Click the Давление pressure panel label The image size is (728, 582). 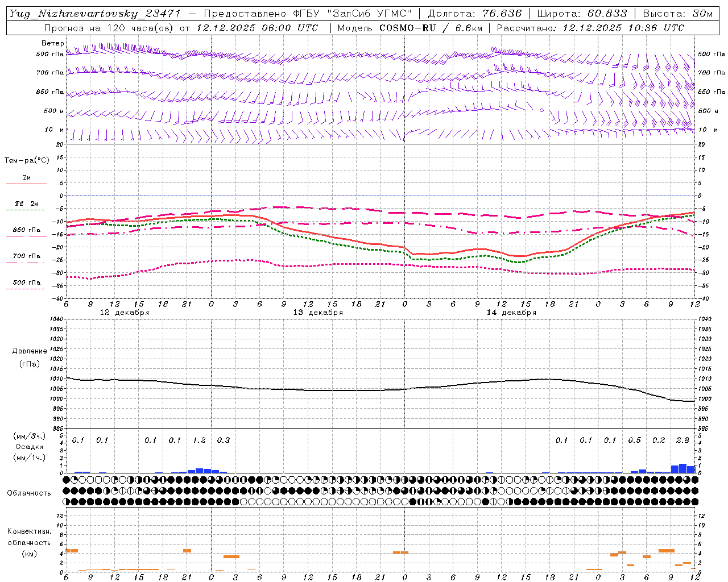(30, 351)
